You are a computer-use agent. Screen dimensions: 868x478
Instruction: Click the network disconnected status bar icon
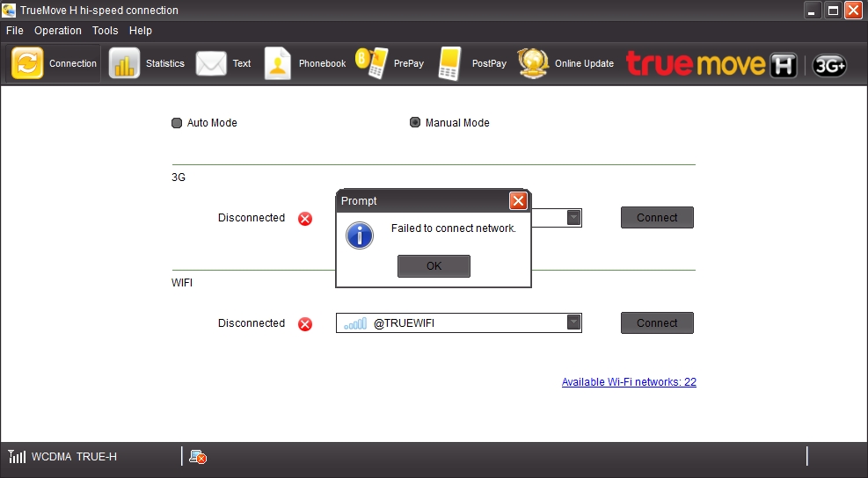(x=198, y=457)
